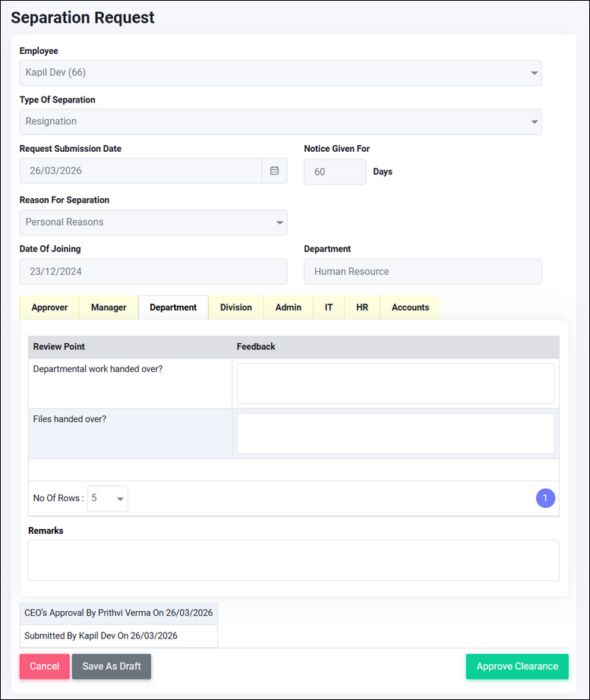Image resolution: width=590 pixels, height=700 pixels.
Task: Click the Approve Clearance button
Action: (x=517, y=667)
